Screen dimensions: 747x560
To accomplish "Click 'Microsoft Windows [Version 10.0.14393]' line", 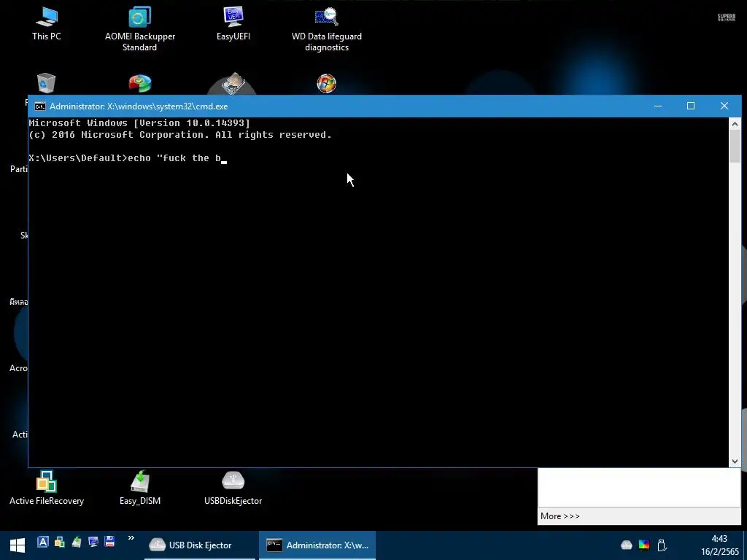I will pyautogui.click(x=139, y=122).
